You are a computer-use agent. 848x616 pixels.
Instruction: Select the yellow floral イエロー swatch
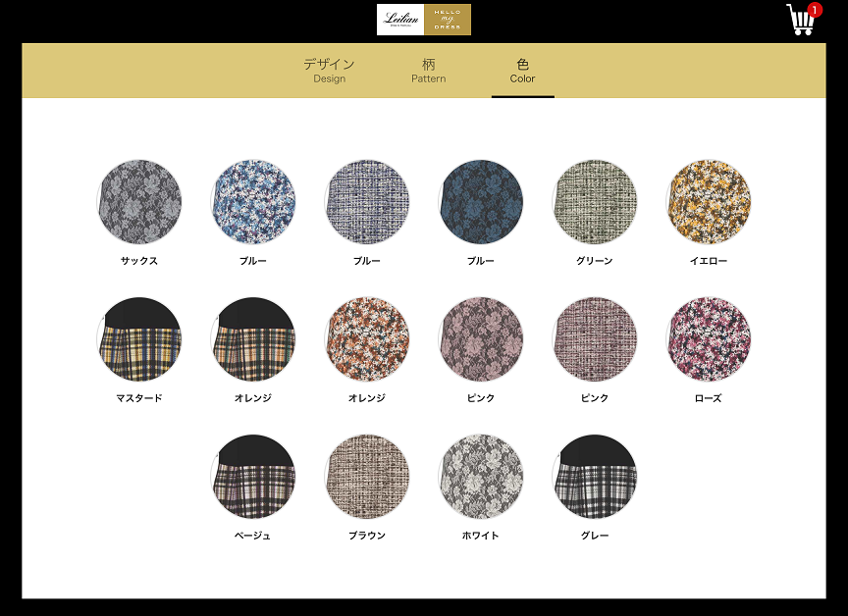coord(709,201)
